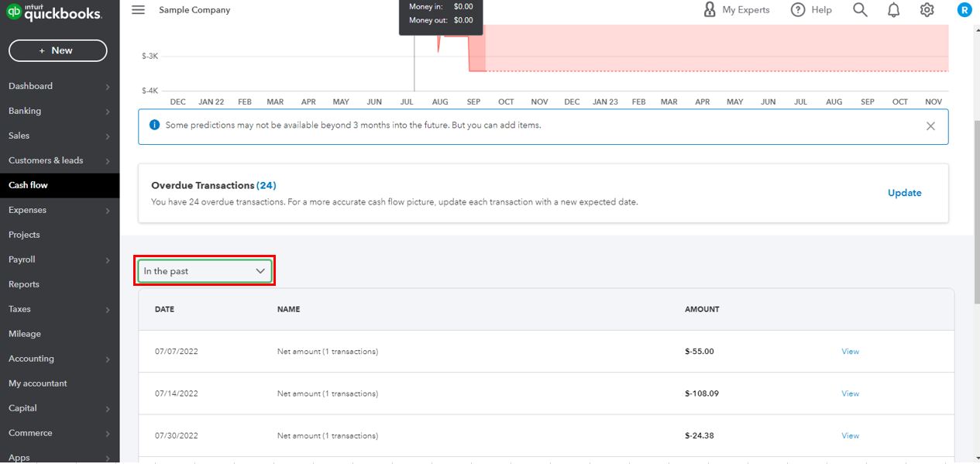Screen dimensions: 980x464
Task: View the 07/07/2022 transaction
Action: point(850,352)
